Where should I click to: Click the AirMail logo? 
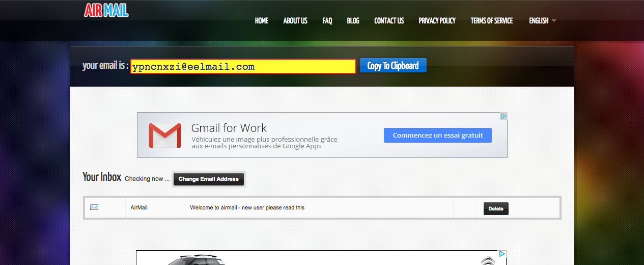coord(106,10)
